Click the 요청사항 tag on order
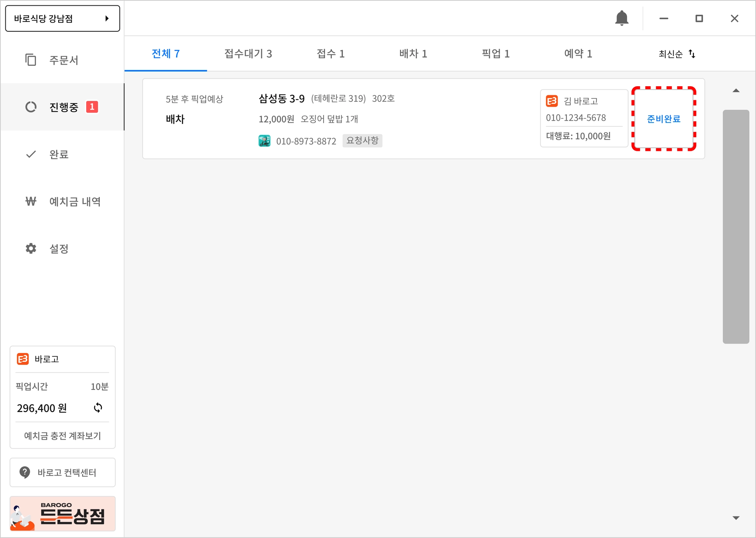756x538 pixels. point(362,141)
